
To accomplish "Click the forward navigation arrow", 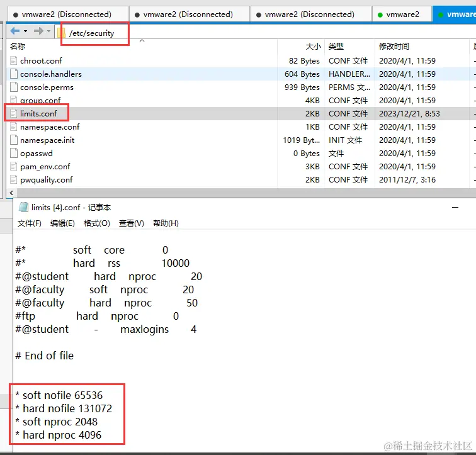I will 38,31.
